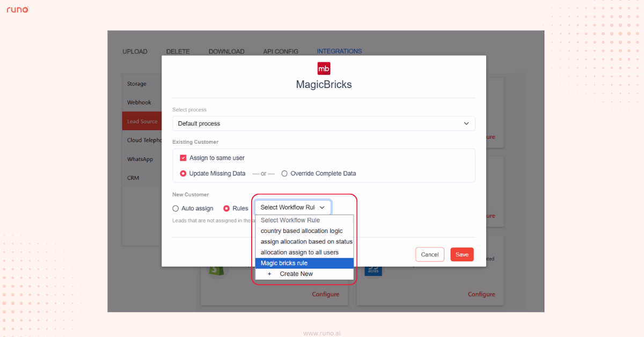Screen dimensions: 644x337
Task: Uncheck the Assign to same user checkbox
Action: 183,158
